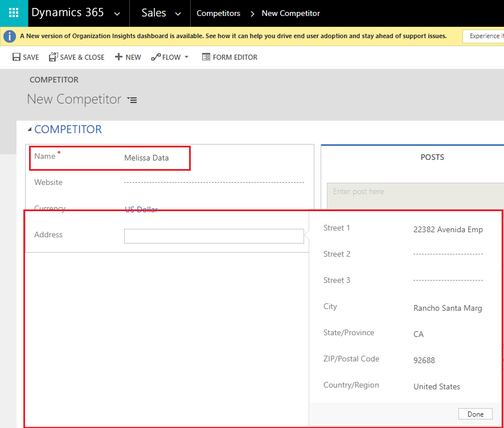Click the State/Province label
The width and height of the screenshot is (504, 428).
tap(349, 332)
